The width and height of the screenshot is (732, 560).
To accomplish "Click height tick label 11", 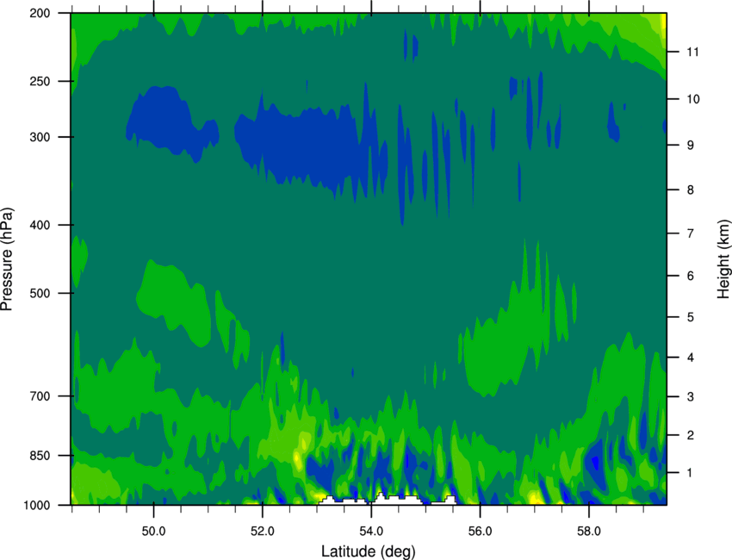I will click(693, 52).
